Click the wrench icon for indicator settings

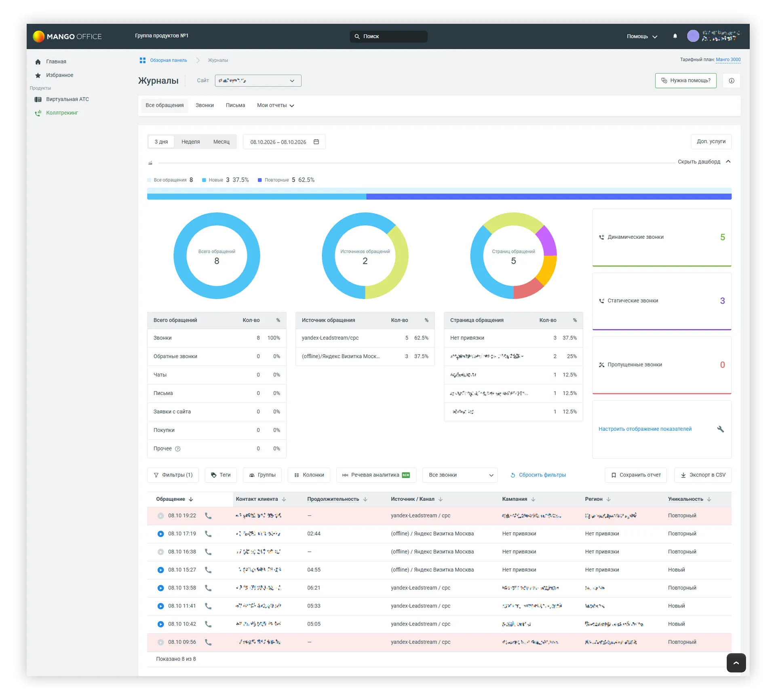(x=720, y=429)
